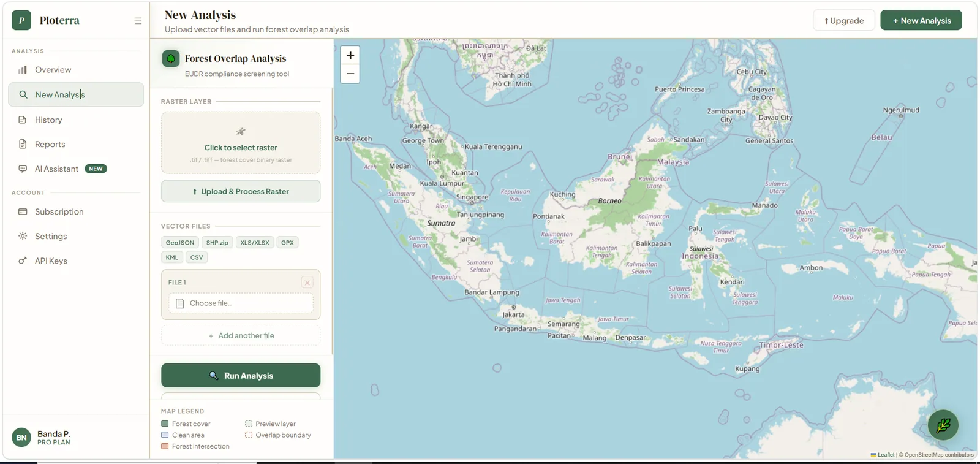Click the raster upload zone icon

[241, 131]
